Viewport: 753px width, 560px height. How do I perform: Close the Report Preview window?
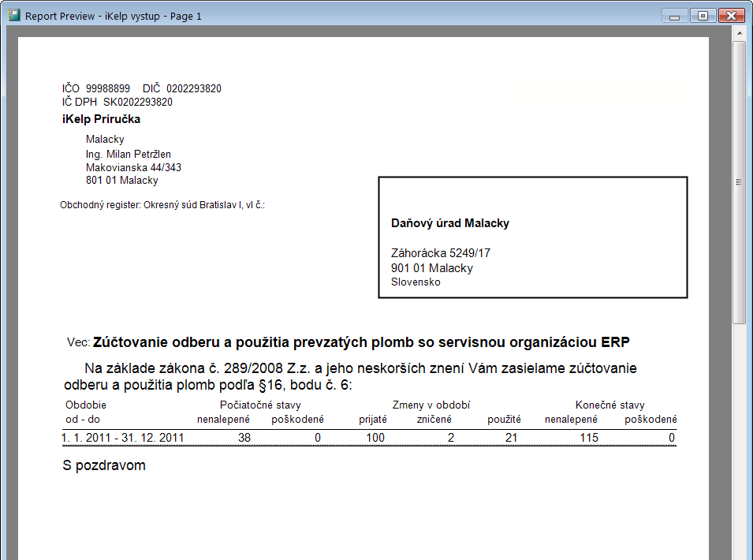[x=731, y=15]
